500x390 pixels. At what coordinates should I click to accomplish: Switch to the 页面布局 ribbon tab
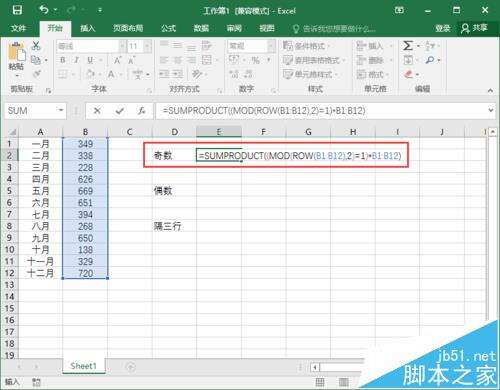pyautogui.click(x=128, y=28)
